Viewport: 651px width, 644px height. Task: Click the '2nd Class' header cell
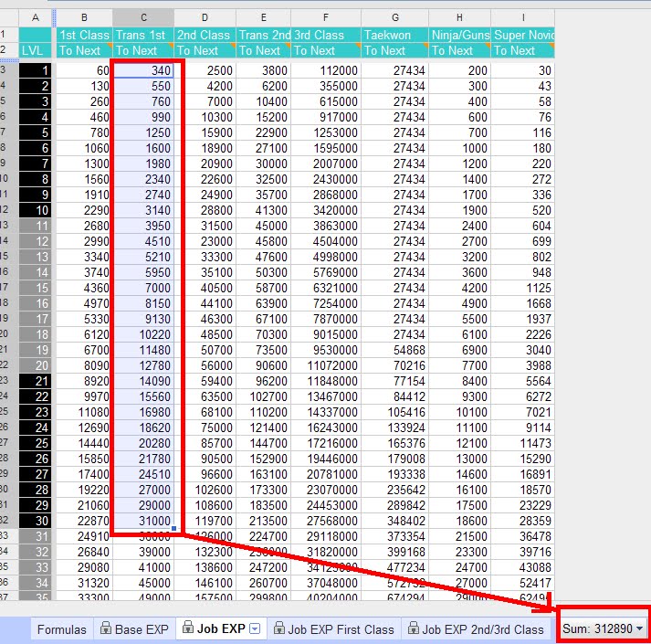pyautogui.click(x=205, y=35)
